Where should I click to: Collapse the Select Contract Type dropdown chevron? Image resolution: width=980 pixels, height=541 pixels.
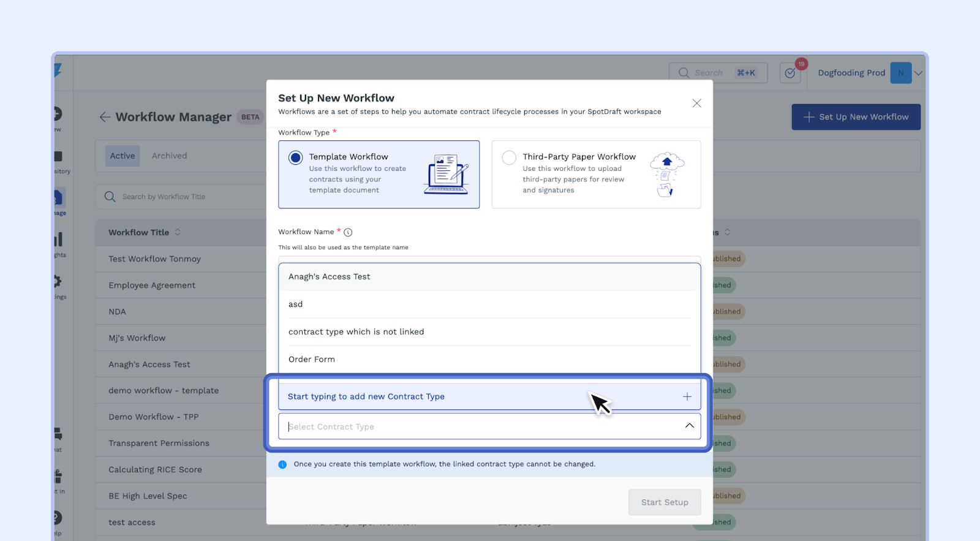pyautogui.click(x=689, y=426)
